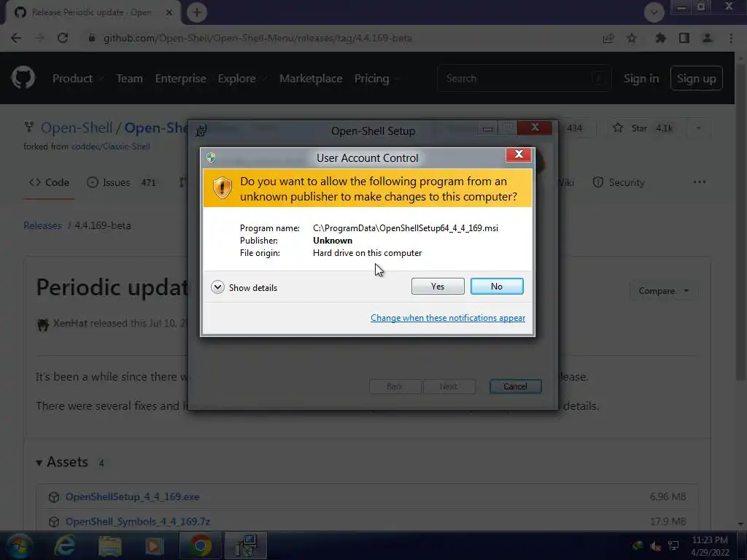Click the package icon beside OpenShellSetup exe
The height and width of the screenshot is (560, 747).
click(x=54, y=497)
